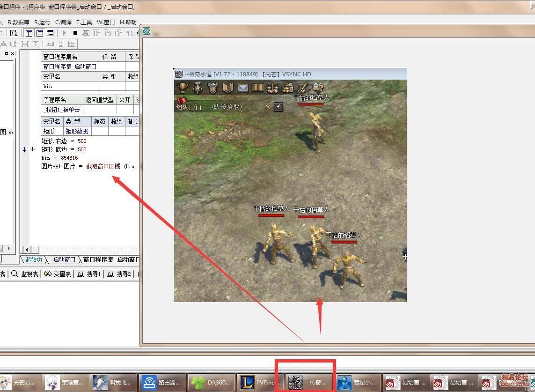The image size is (535, 392).
Task: Click the green Run triangle in toolbar
Action: click(x=64, y=33)
